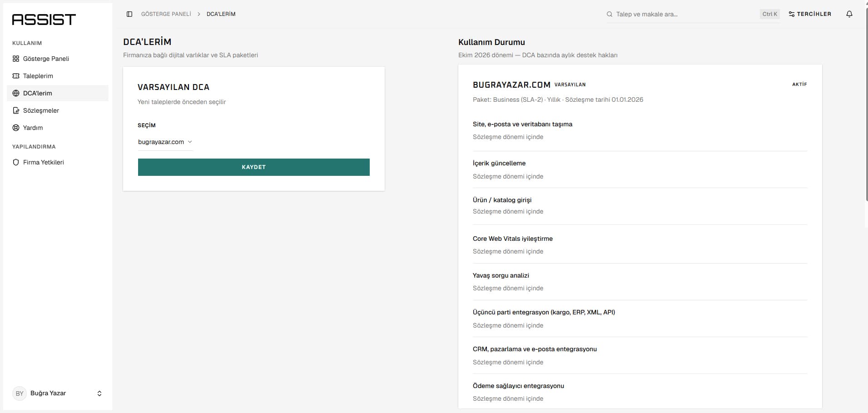Click the search magnifier icon

[x=610, y=14]
